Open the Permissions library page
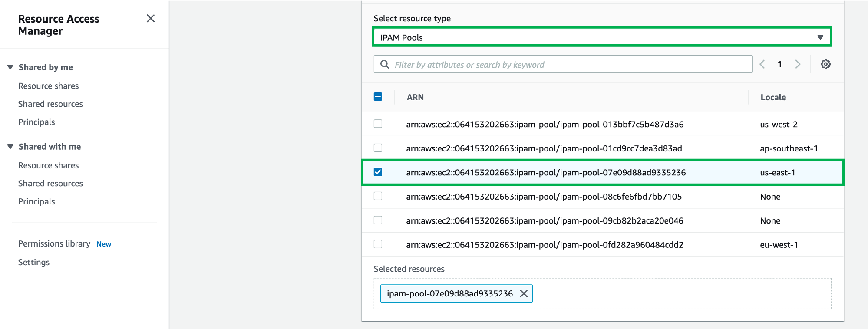The height and width of the screenshot is (329, 868). click(54, 244)
